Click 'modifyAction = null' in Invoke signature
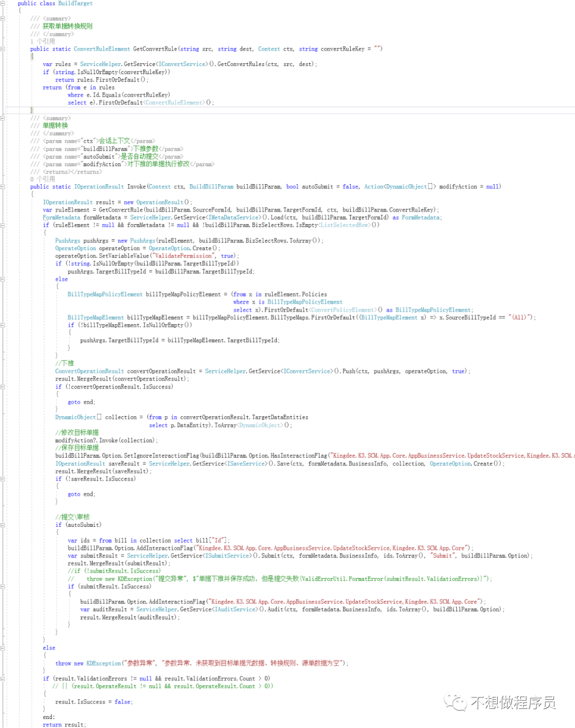575x728 pixels. click(469, 187)
